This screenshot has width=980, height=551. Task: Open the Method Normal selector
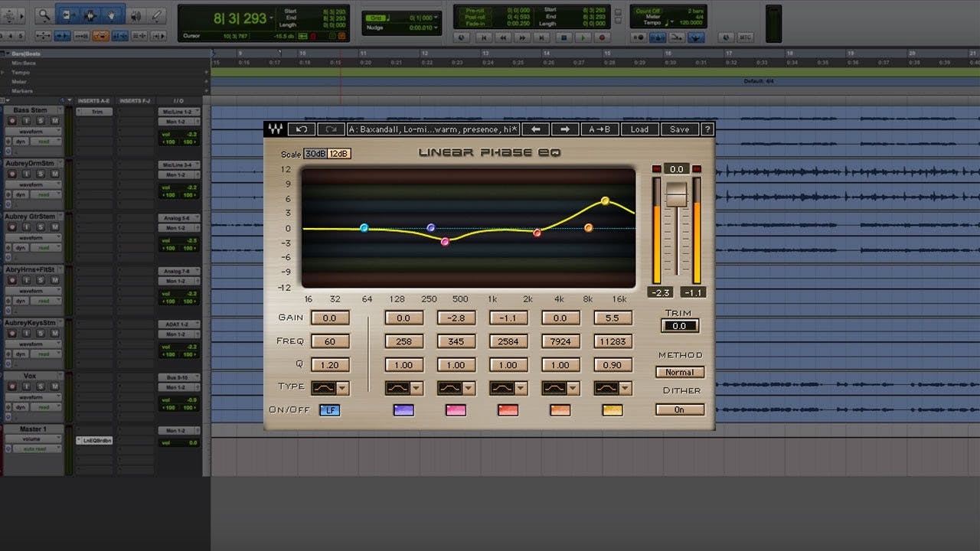pos(679,373)
